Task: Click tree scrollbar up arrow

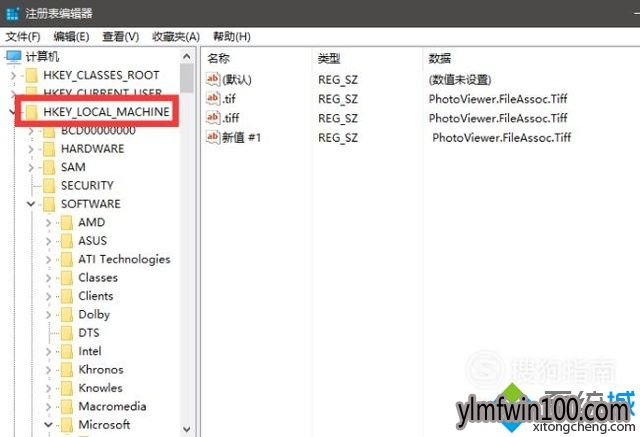Action: pos(187,56)
